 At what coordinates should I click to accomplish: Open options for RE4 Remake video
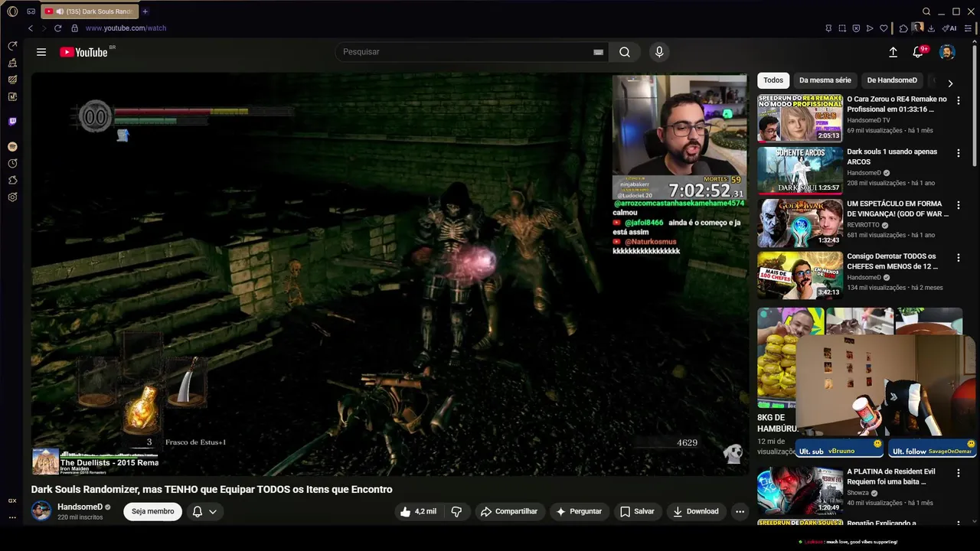(x=959, y=101)
